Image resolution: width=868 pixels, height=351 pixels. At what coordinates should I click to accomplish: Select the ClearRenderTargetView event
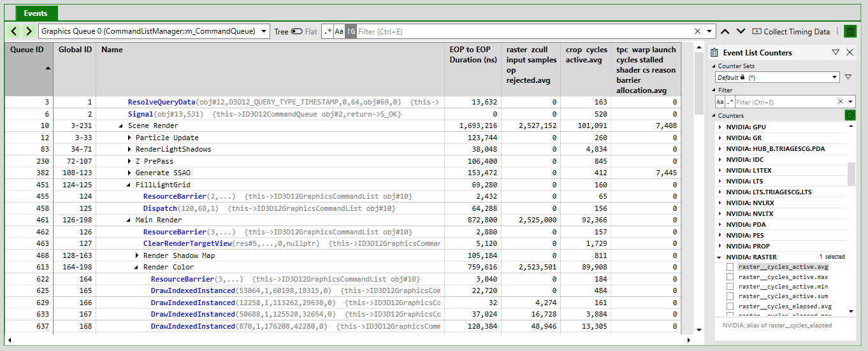[x=343, y=243]
